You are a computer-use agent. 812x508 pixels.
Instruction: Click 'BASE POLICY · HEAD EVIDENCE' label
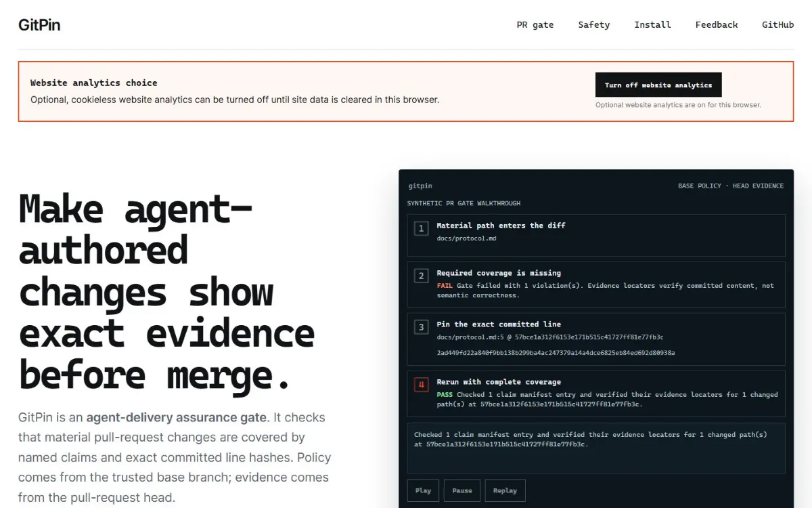(x=731, y=186)
